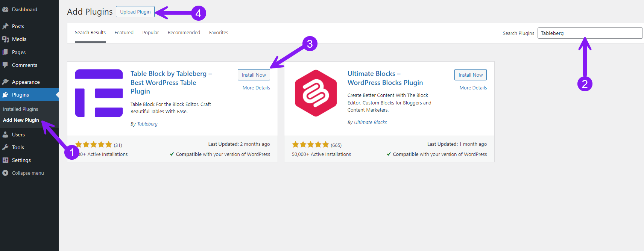Visit the Tableberg author link

147,124
